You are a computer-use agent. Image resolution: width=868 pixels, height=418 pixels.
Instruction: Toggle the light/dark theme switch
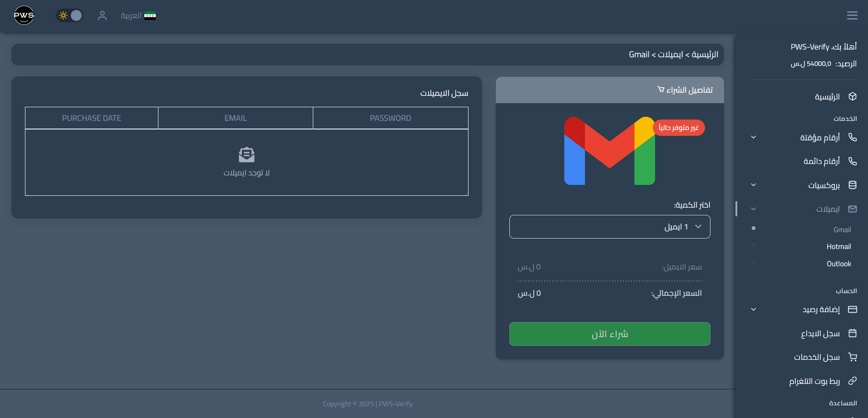point(69,15)
